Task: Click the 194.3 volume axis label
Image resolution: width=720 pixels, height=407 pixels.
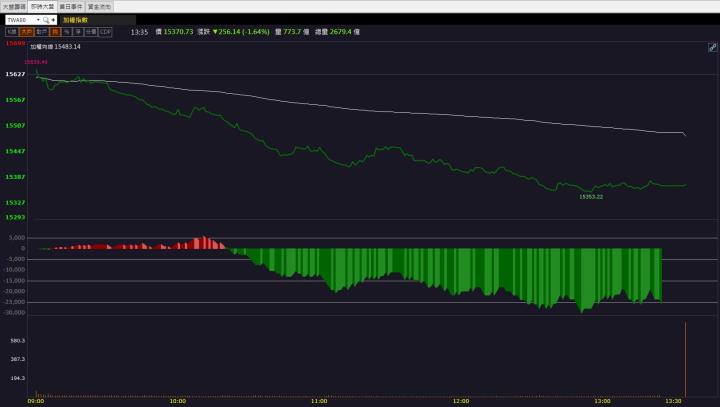Action: point(18,378)
